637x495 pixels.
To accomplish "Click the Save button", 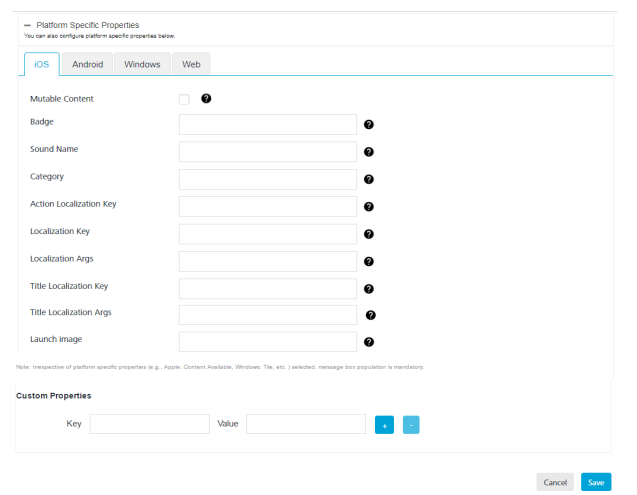I will [596, 482].
